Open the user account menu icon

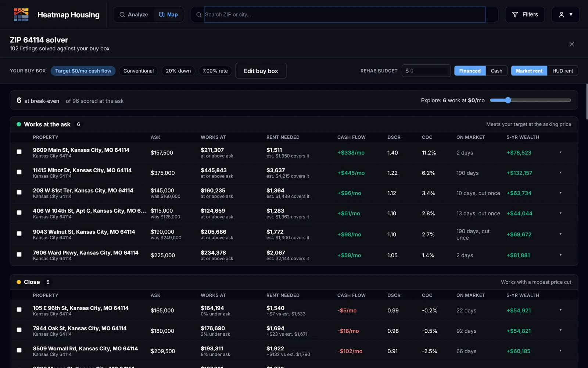click(x=566, y=15)
